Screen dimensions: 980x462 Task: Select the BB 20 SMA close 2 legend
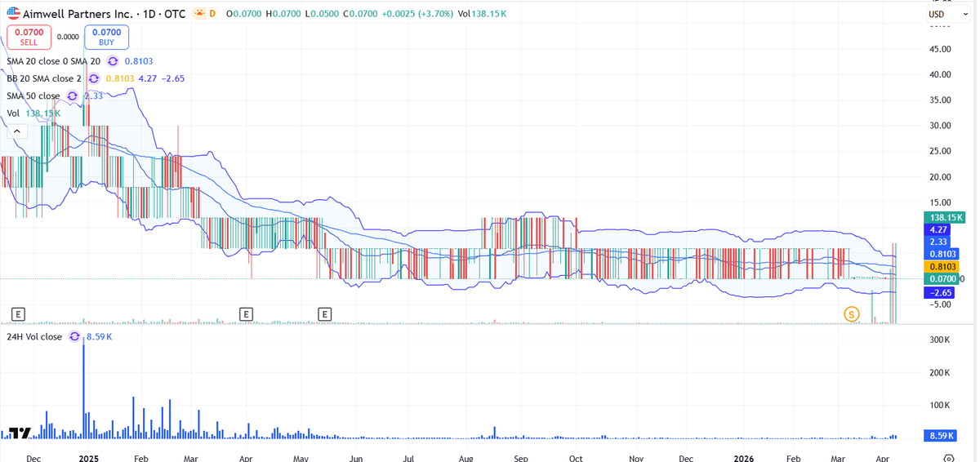pyautogui.click(x=44, y=78)
